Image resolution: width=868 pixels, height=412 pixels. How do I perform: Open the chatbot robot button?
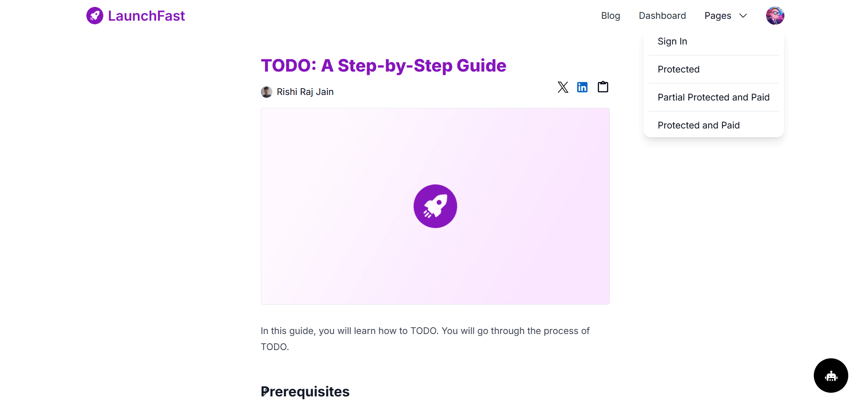click(x=831, y=375)
